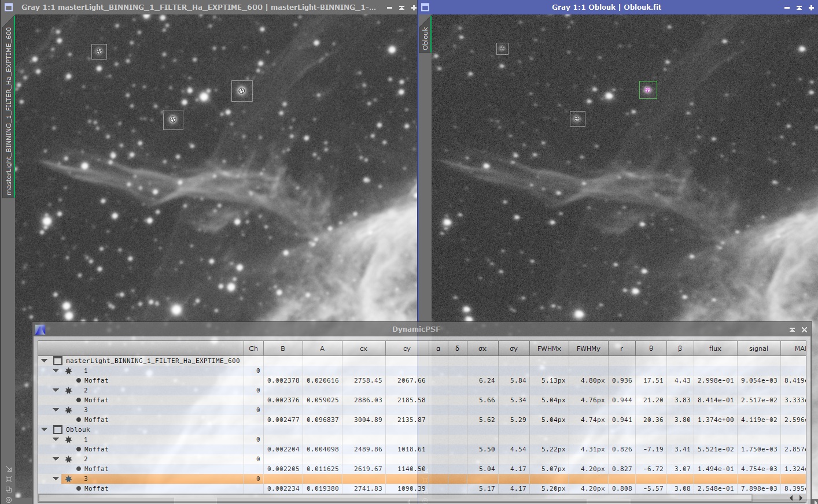Click cx value 2886.03
This screenshot has height=504, width=818.
369,400
